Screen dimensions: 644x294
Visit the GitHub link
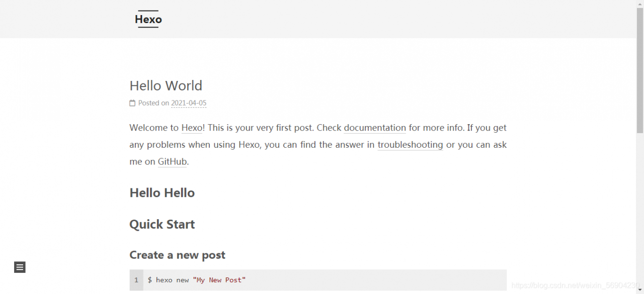(173, 162)
